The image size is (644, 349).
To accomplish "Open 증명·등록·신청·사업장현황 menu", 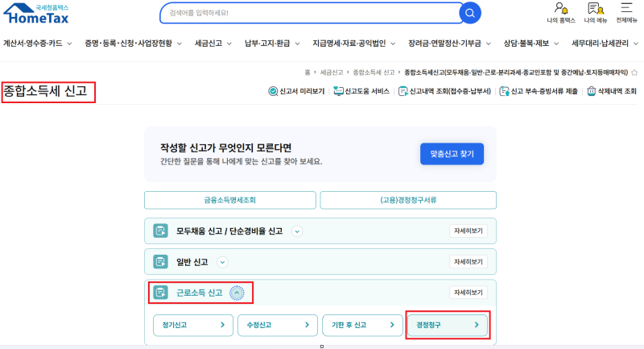I will [x=133, y=44].
